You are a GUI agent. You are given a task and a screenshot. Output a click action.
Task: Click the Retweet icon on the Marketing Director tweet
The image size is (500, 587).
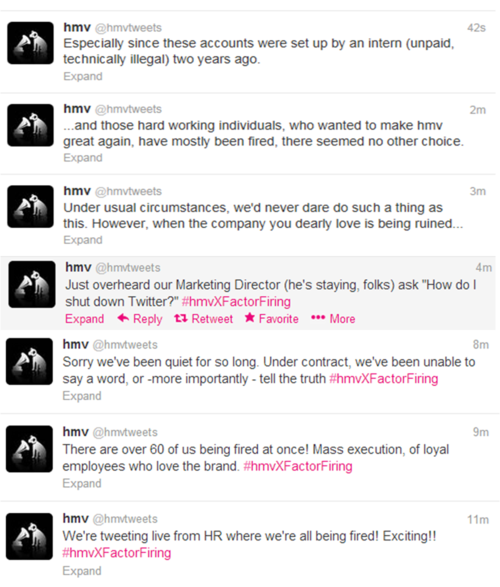(x=181, y=318)
